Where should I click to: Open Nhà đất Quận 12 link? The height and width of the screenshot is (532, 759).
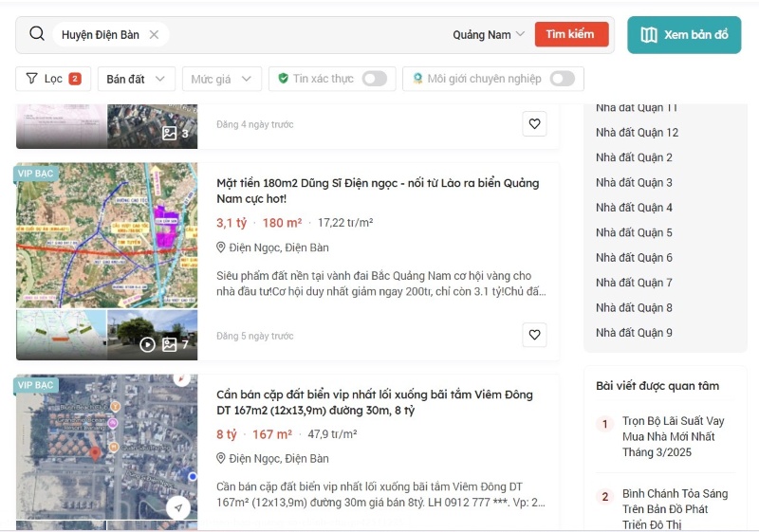click(637, 133)
